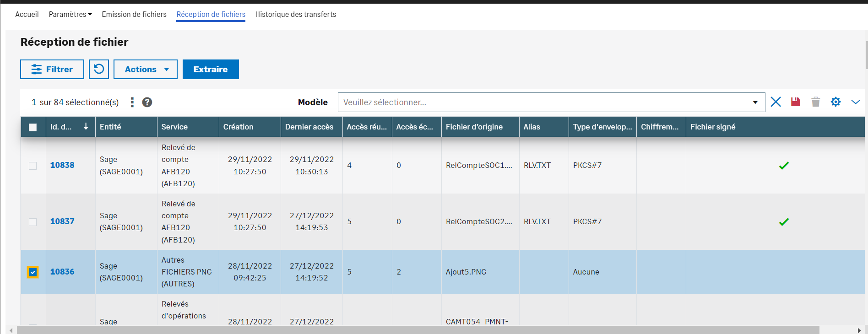Open the three-dot options menu
Screen dimensions: 868x334
click(132, 102)
